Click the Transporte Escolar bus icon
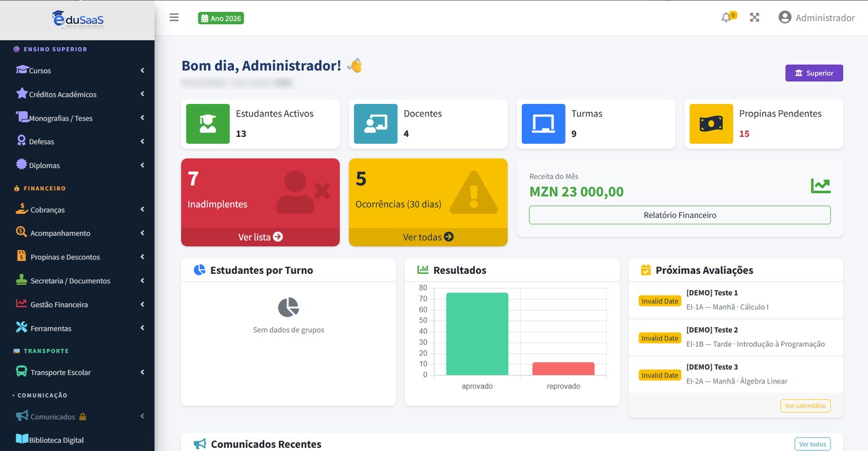This screenshot has width=868, height=451. pyautogui.click(x=21, y=372)
